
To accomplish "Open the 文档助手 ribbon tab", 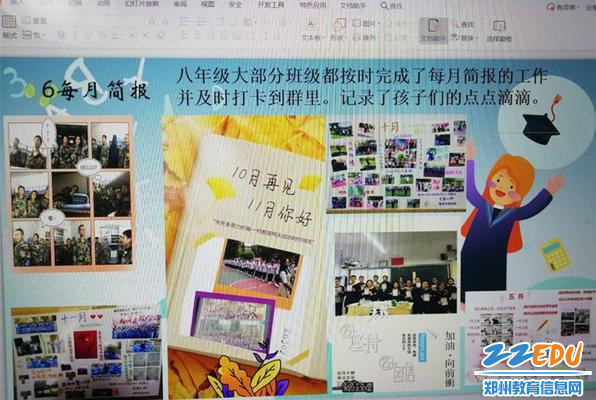I will click(353, 6).
